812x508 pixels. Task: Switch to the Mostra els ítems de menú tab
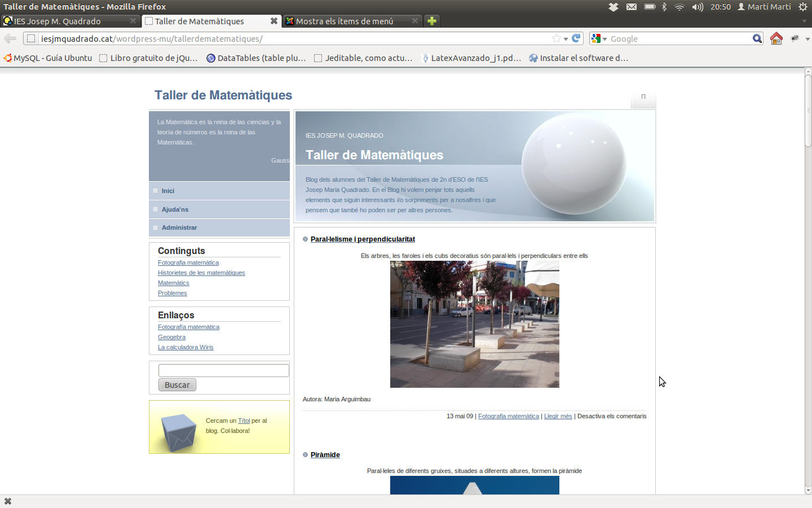pos(344,21)
